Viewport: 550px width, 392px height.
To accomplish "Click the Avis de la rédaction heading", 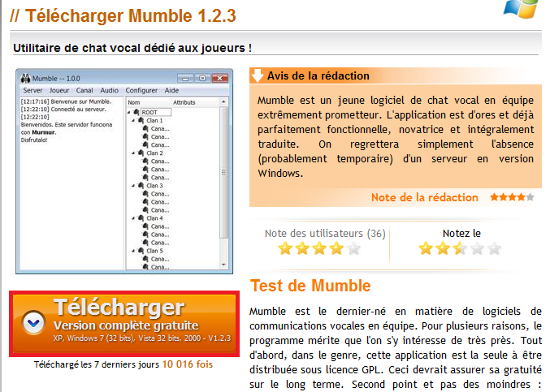I will pyautogui.click(x=318, y=75).
